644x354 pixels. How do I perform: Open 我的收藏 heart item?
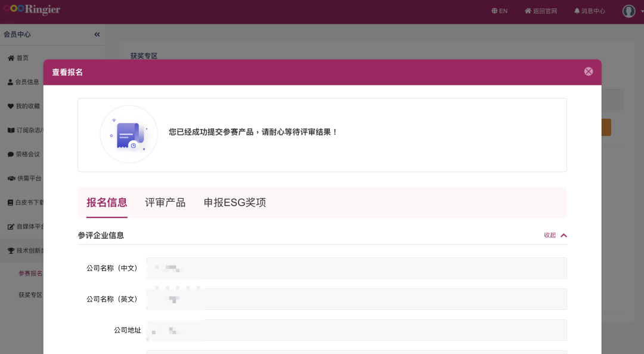coord(27,106)
